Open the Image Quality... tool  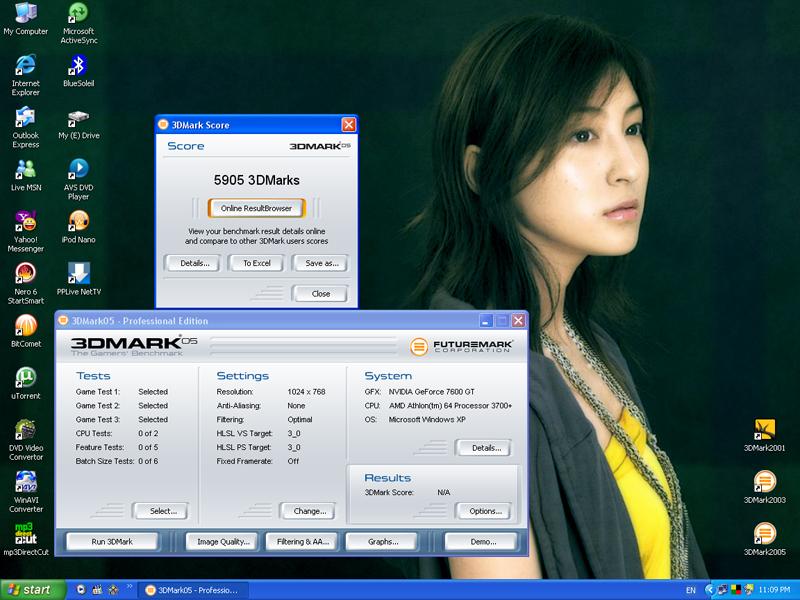coord(223,542)
